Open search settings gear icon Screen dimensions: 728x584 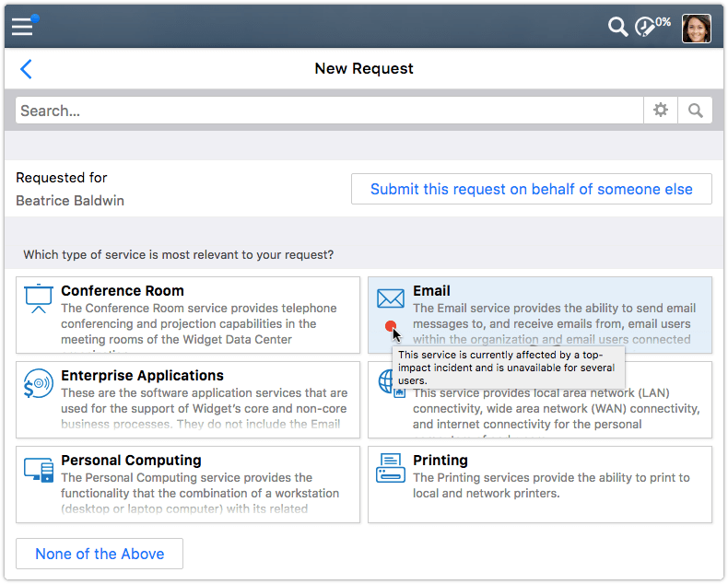pos(661,111)
